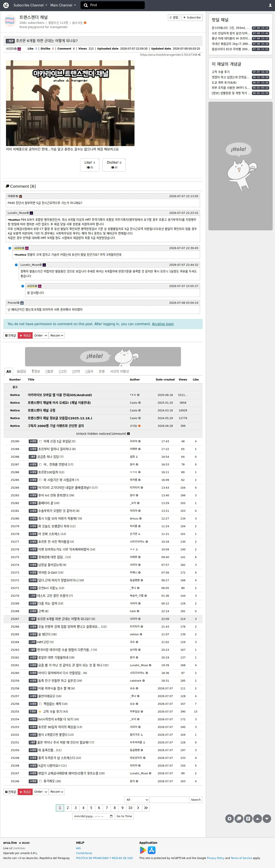Open notice 트랜스젠더 채널 규정
The width and height of the screenshot is (275, 868).
pyautogui.click(x=41, y=411)
